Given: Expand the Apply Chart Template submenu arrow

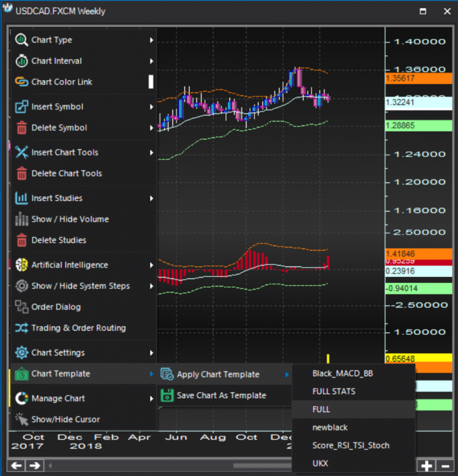Looking at the screenshot, I should [287, 375].
